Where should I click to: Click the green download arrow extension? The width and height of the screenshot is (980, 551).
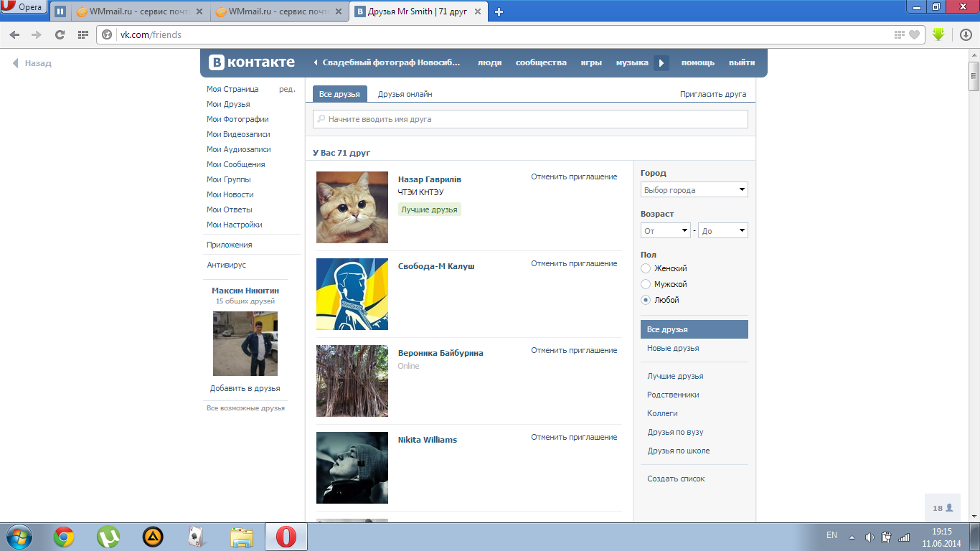coord(938,34)
